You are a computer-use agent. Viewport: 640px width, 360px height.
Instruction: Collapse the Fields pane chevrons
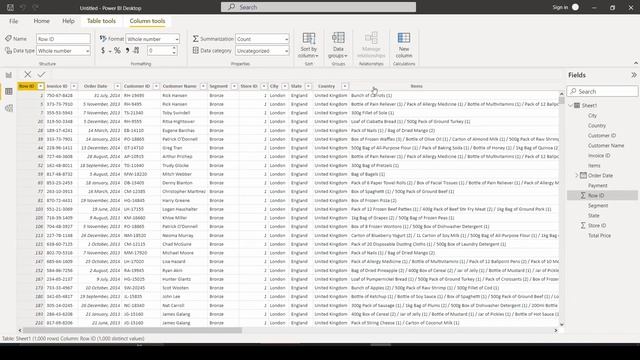tap(633, 75)
